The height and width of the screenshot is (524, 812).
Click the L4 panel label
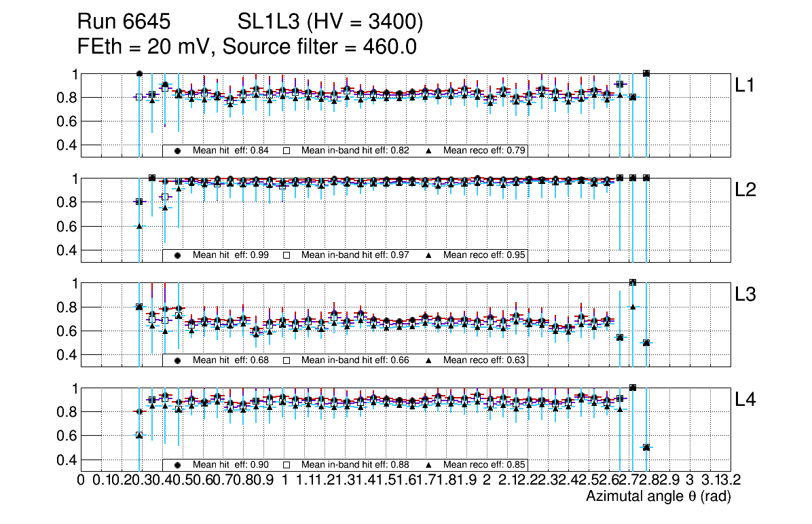point(747,399)
